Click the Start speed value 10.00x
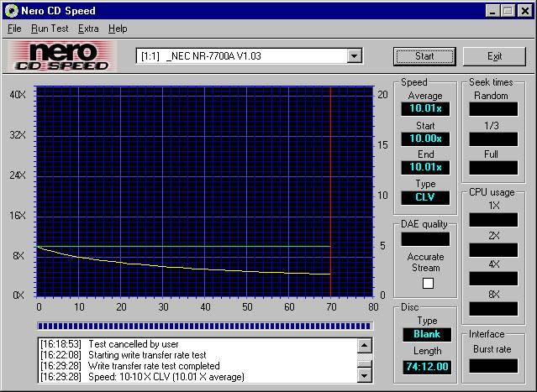 pyautogui.click(x=425, y=139)
